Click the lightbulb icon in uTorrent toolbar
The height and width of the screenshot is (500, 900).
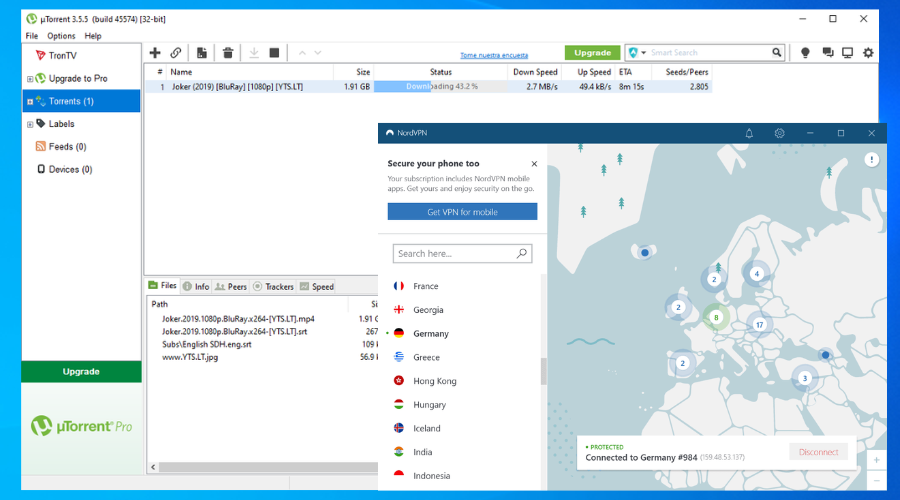[x=805, y=53]
